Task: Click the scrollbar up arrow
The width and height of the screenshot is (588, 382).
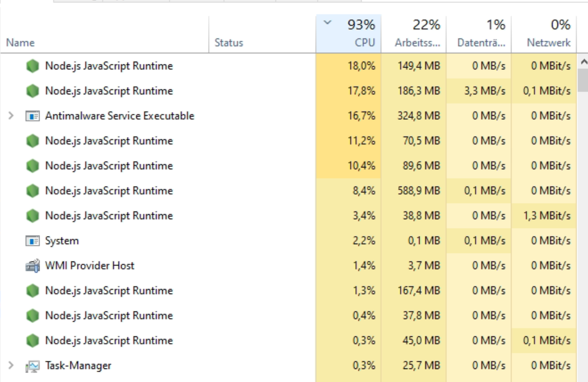Action: (584, 62)
